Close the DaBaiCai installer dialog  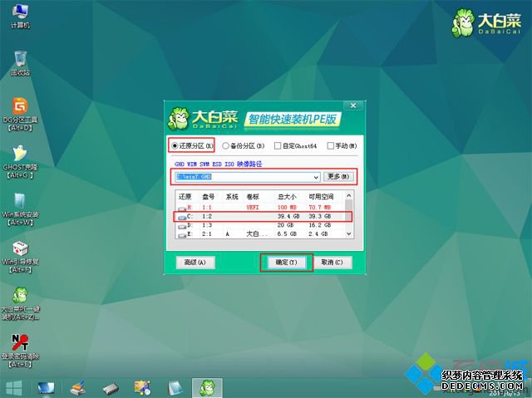point(353,106)
